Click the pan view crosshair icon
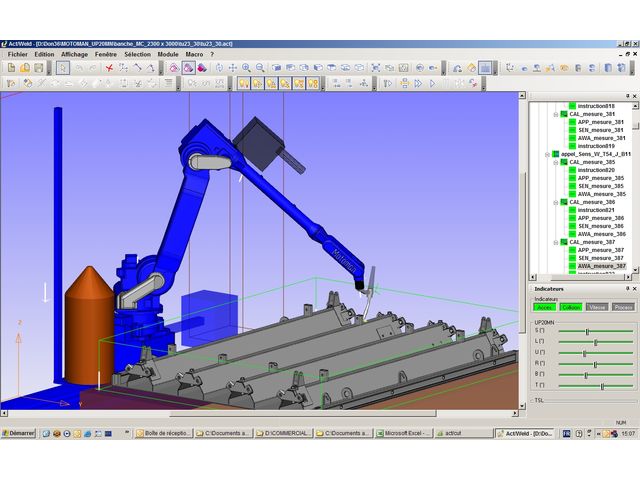640x480 pixels. pos(233,67)
